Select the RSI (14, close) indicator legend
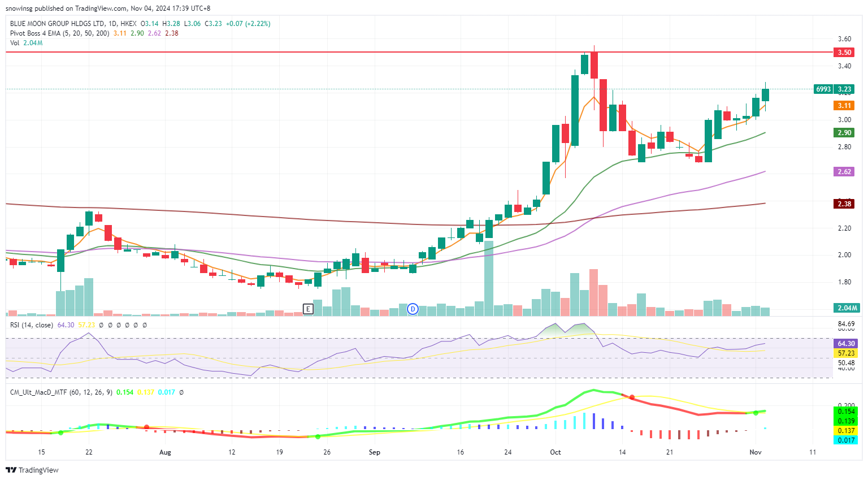 32,325
